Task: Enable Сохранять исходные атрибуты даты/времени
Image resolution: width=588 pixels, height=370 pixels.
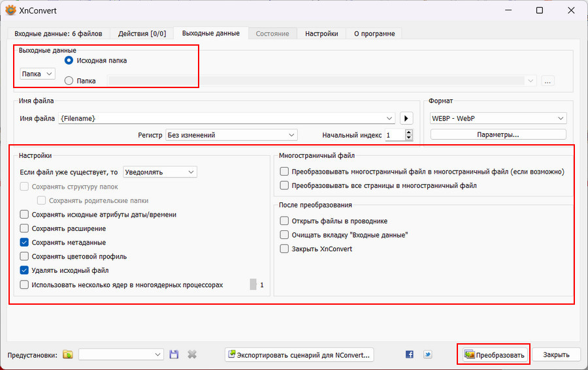Action: pos(24,214)
